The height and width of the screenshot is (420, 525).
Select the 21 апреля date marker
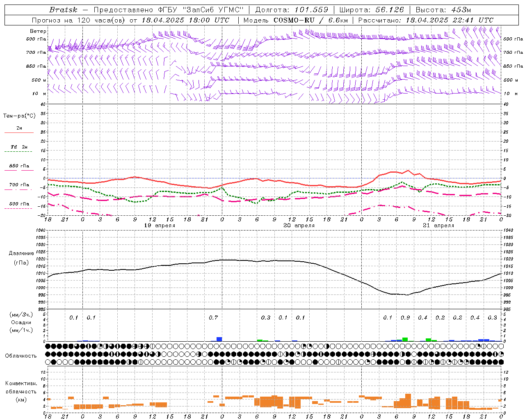click(x=438, y=226)
